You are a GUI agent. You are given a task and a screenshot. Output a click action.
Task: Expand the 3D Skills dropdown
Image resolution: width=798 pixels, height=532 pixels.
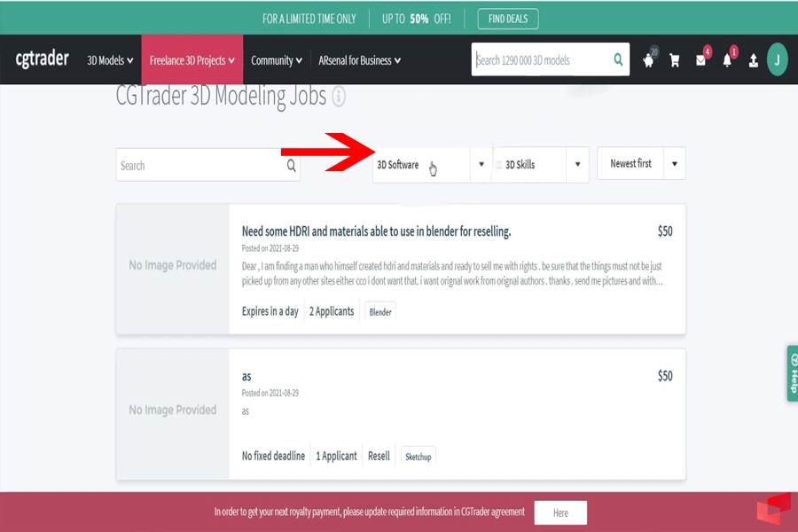(577, 165)
